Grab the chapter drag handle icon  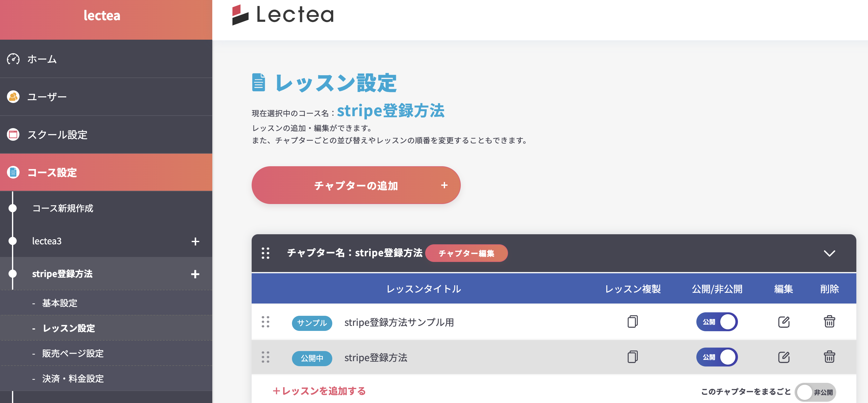tap(266, 253)
